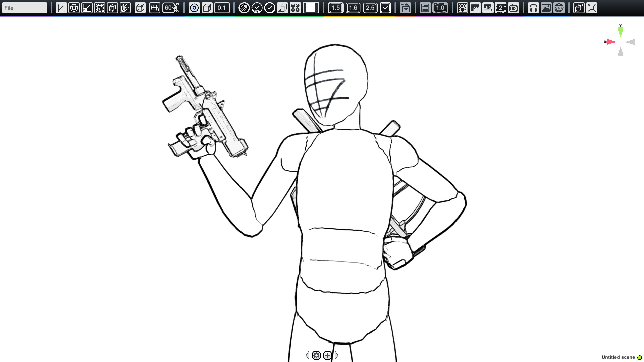Toggle the checkmark circle icon
The width and height of the screenshot is (644, 362).
(270, 8)
